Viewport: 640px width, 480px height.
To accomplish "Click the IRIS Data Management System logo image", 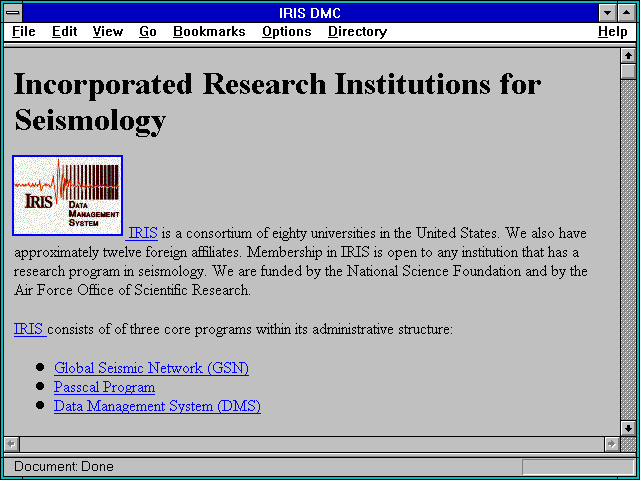I will tap(68, 196).
